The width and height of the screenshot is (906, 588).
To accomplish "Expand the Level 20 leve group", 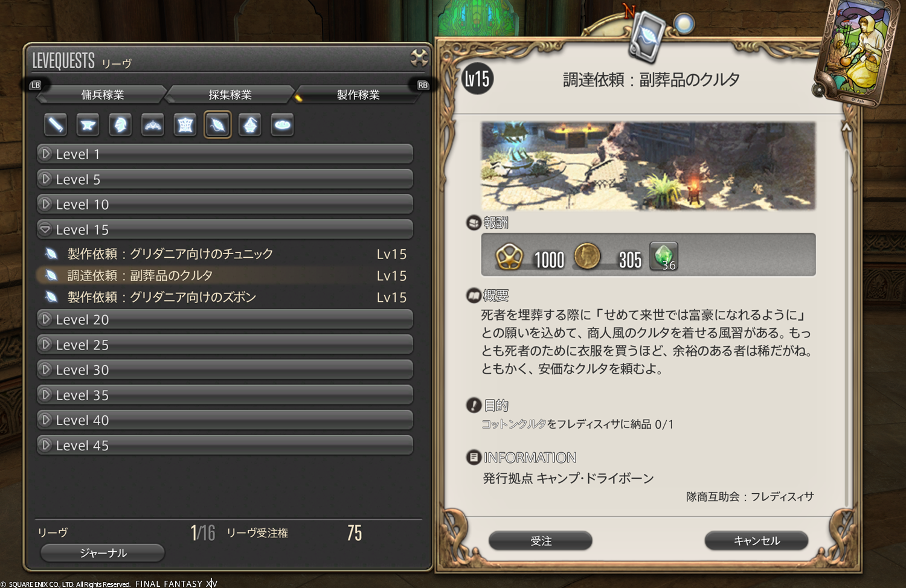I will click(x=225, y=319).
